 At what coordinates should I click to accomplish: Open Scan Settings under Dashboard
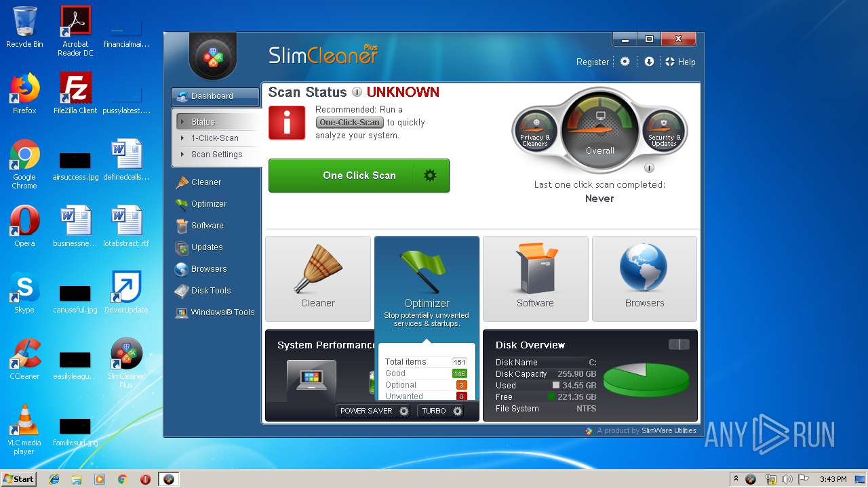[218, 155]
